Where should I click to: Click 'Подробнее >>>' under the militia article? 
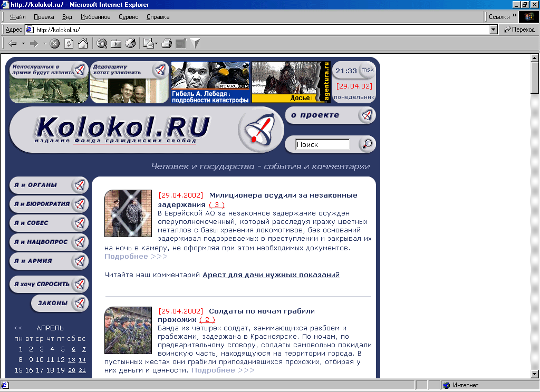tap(136, 257)
